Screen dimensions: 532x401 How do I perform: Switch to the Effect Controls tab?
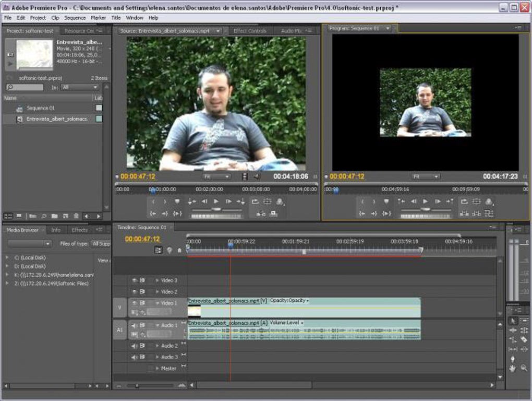pyautogui.click(x=250, y=31)
